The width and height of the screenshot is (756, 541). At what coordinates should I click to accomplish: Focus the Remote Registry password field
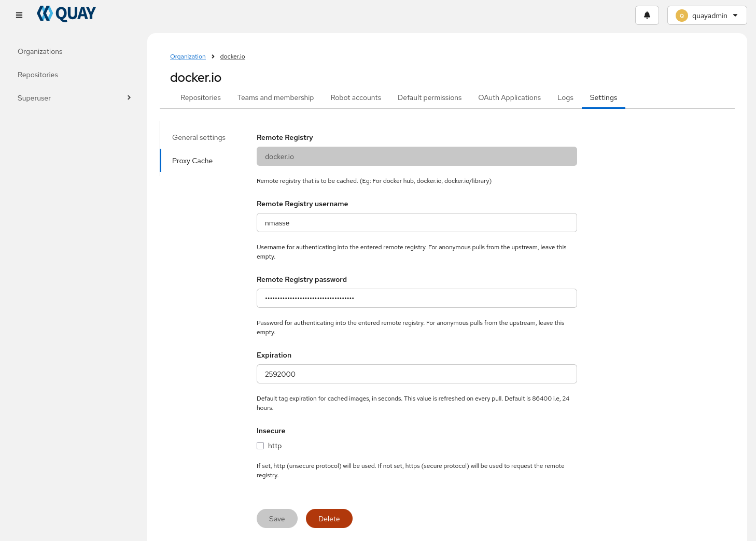[417, 298]
